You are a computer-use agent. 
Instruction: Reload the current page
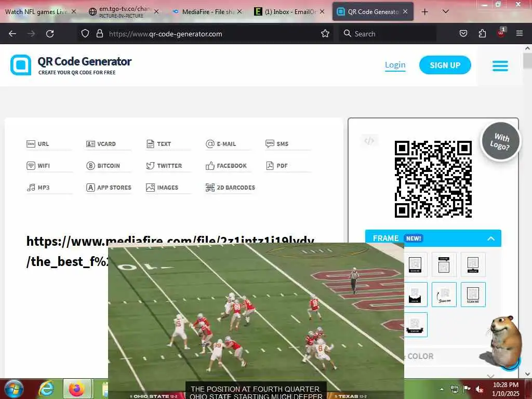[x=50, y=34]
